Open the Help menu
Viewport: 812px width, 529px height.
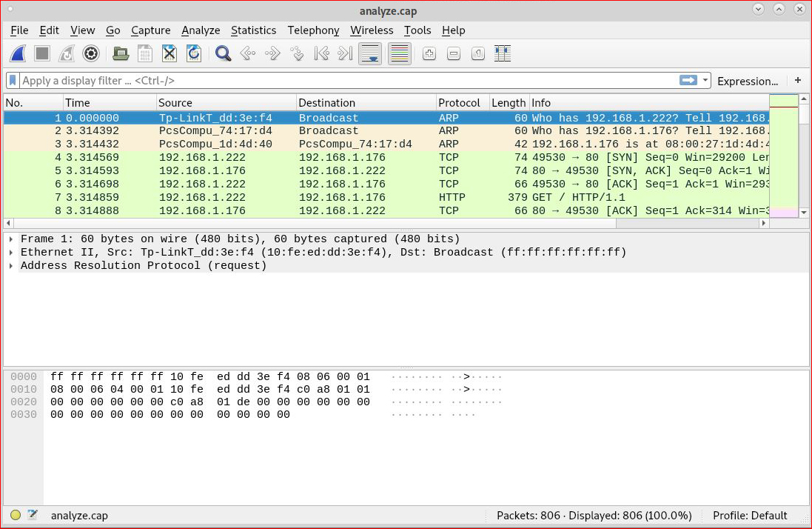(454, 30)
